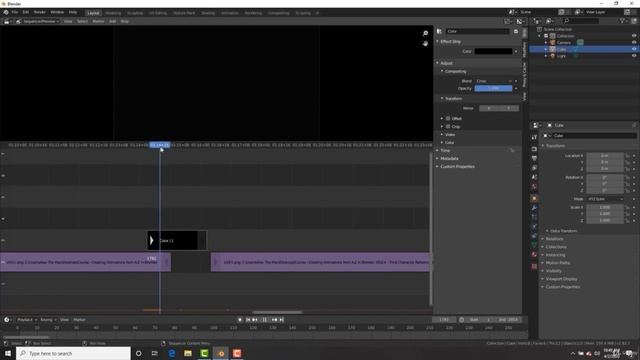Image resolution: width=640 pixels, height=360 pixels.
Task: Click the strip Color swatch
Action: point(493,51)
